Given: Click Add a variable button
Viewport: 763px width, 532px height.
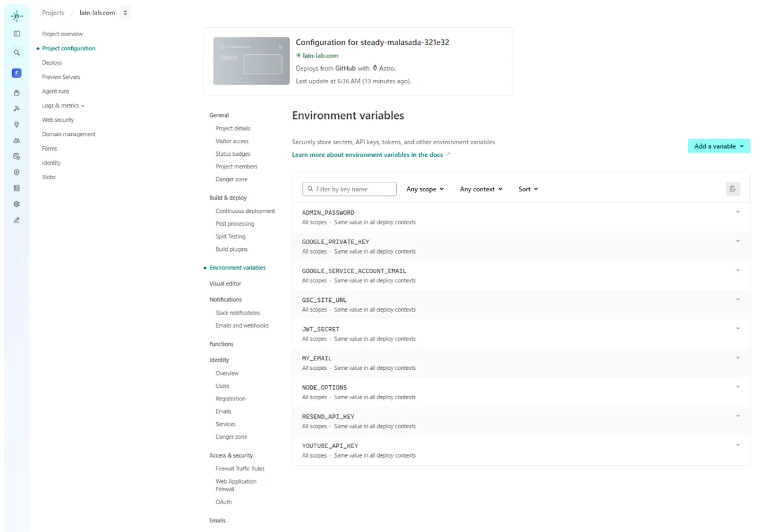Looking at the screenshot, I should point(718,146).
